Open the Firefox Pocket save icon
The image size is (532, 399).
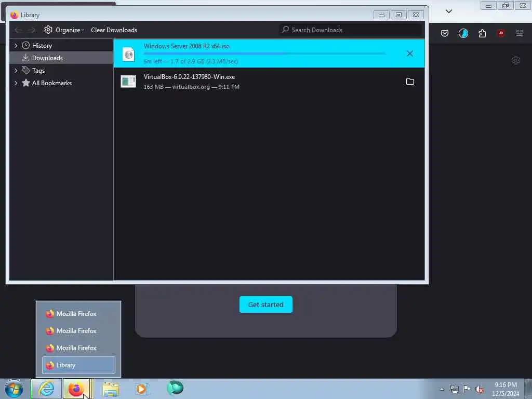click(445, 33)
